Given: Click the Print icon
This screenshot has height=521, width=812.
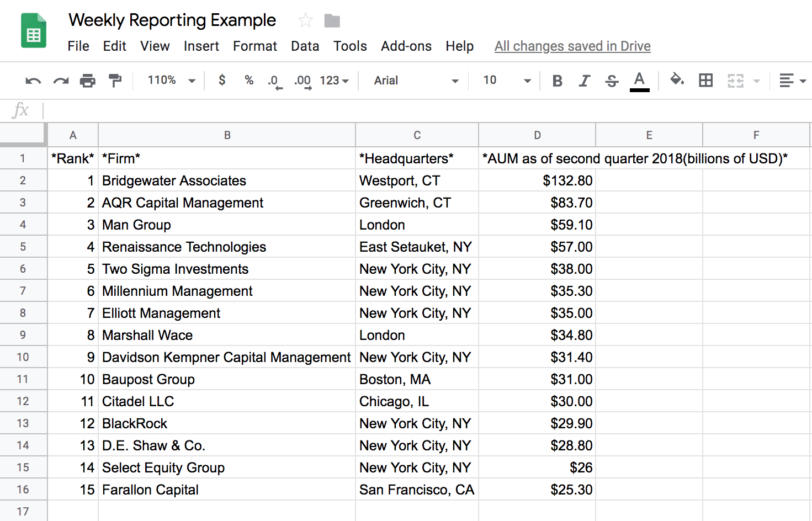Looking at the screenshot, I should (x=87, y=80).
